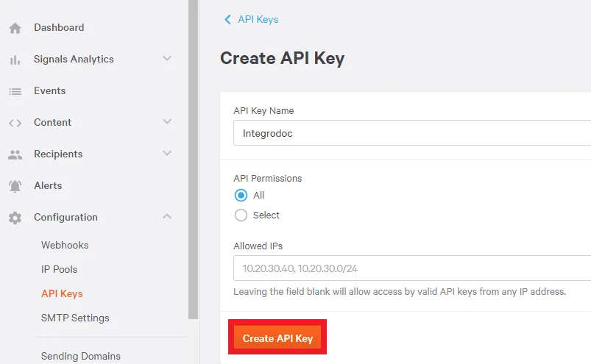This screenshot has width=591, height=364.
Task: Click the API Key Name field
Action: 412,133
